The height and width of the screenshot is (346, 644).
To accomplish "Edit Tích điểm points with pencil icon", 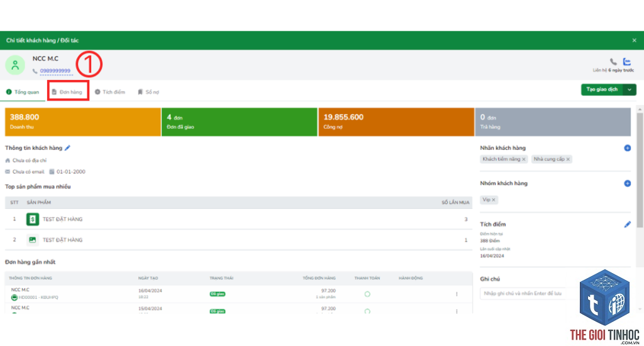I will (x=627, y=225).
